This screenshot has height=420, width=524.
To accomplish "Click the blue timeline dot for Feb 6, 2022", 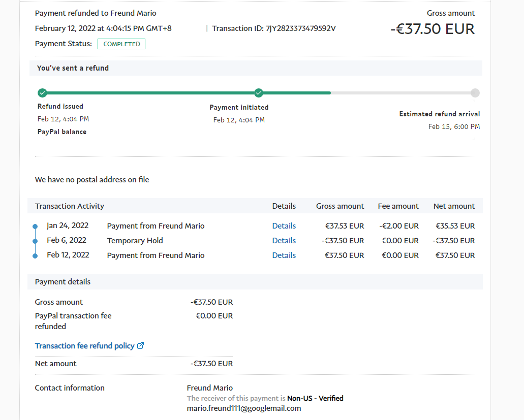I will coord(35,241).
